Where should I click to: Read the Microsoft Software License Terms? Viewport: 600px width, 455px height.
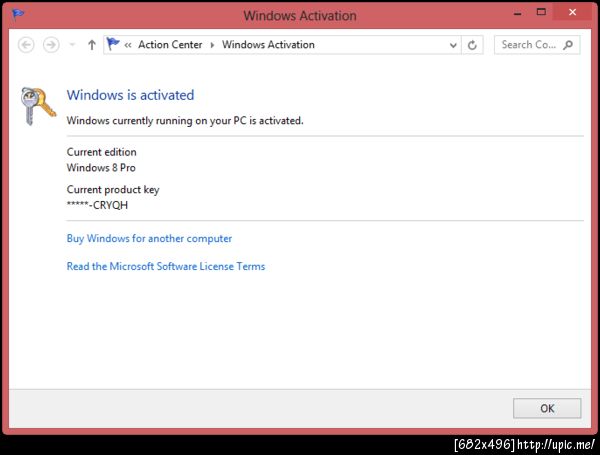coord(166,266)
